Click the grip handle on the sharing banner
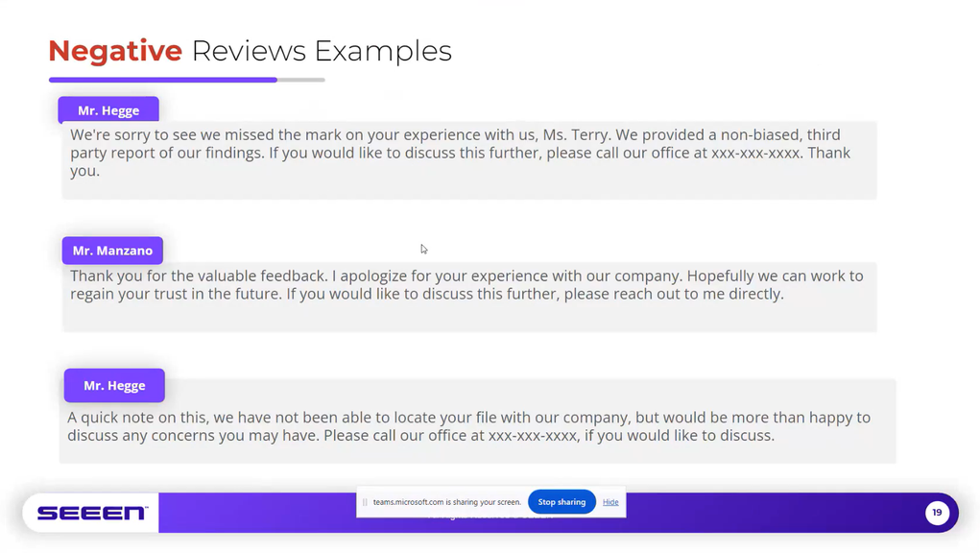 [366, 501]
